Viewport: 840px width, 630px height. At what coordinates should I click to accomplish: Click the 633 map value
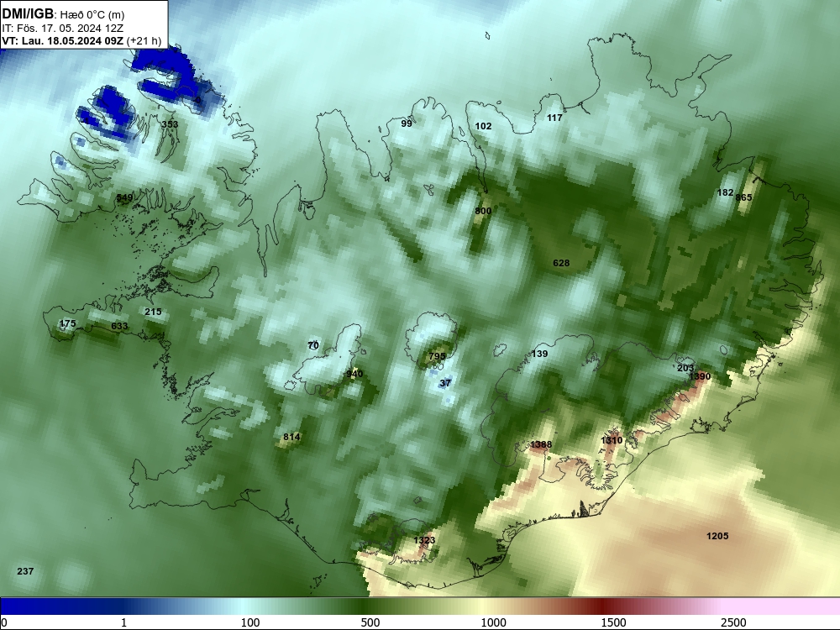[x=119, y=326]
